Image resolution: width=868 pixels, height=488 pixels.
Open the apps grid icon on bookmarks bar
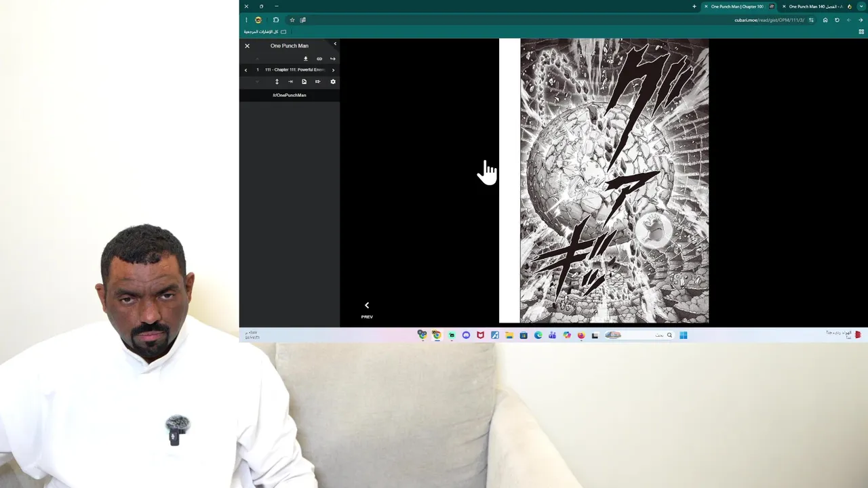[x=862, y=32]
